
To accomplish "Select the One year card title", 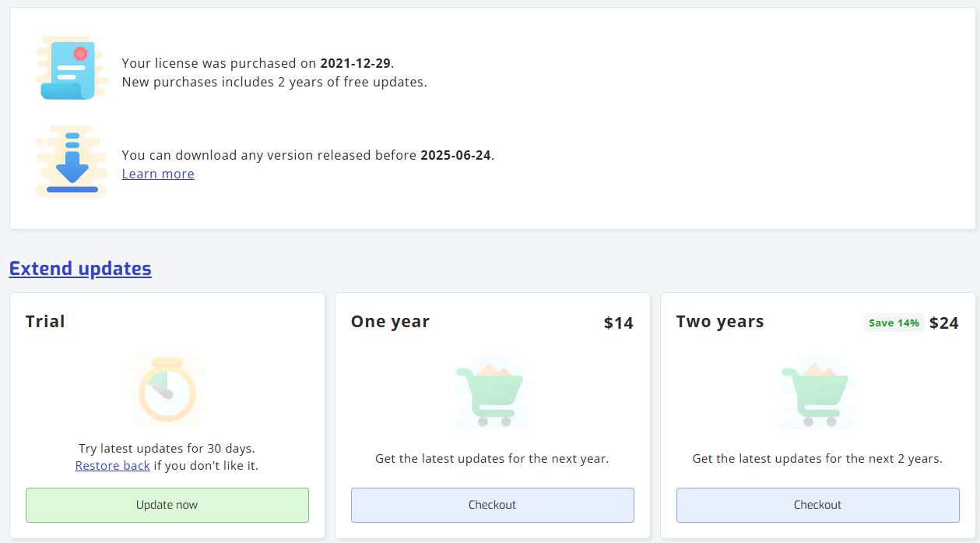I will click(390, 322).
